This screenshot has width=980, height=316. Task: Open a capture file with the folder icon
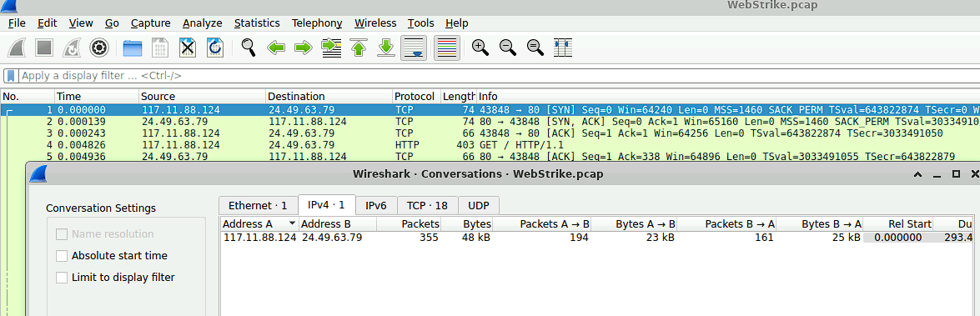tap(133, 48)
